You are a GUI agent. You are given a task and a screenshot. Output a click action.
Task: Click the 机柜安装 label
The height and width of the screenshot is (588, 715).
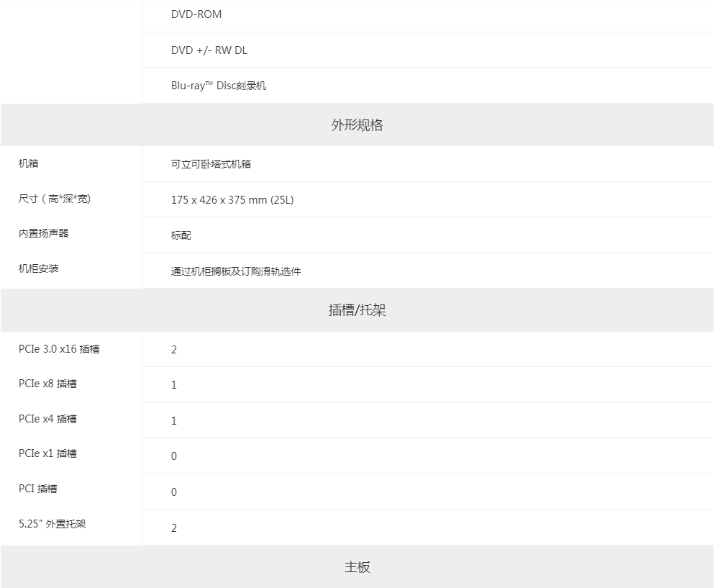pos(38,268)
